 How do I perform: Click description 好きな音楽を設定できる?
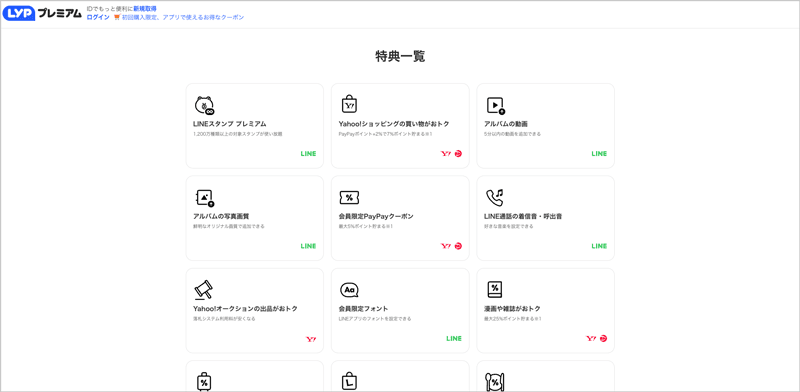click(508, 226)
